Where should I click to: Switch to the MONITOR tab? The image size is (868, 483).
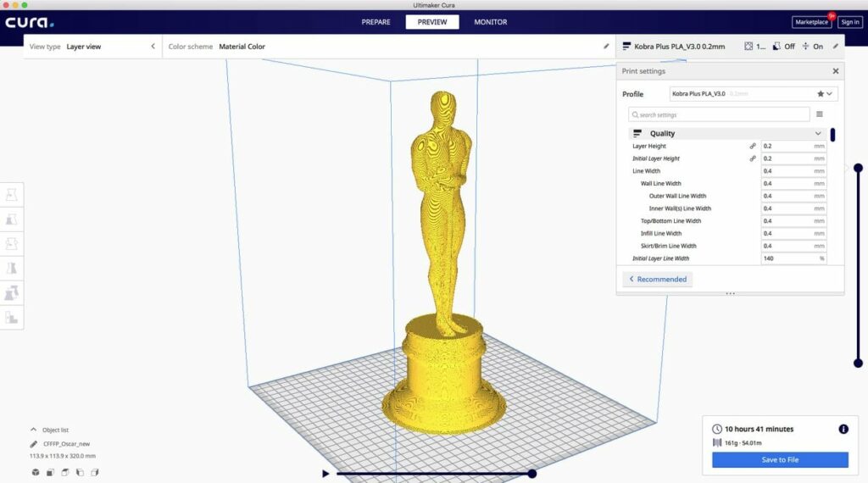pos(490,22)
